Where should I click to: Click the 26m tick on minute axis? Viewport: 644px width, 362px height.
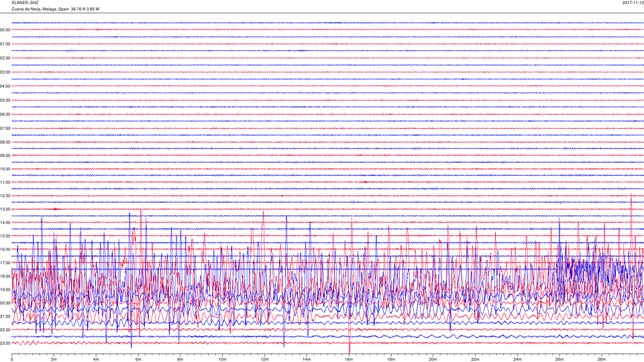[559, 359]
